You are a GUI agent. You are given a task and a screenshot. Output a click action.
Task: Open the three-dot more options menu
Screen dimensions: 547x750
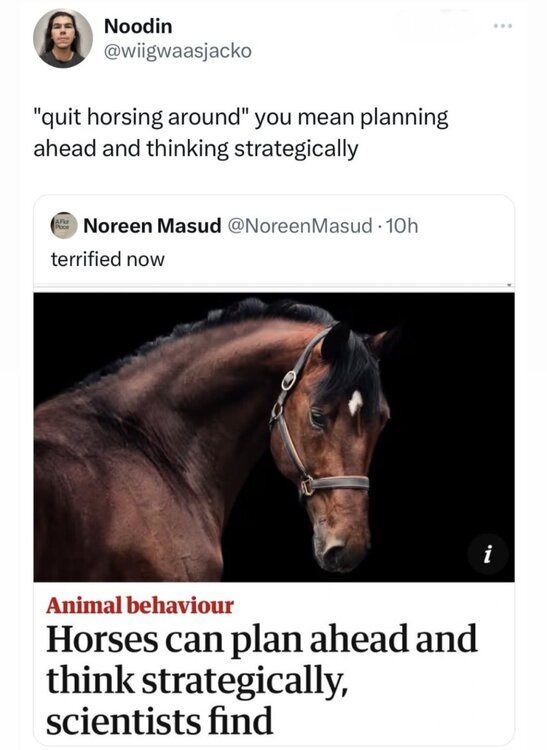tap(503, 26)
